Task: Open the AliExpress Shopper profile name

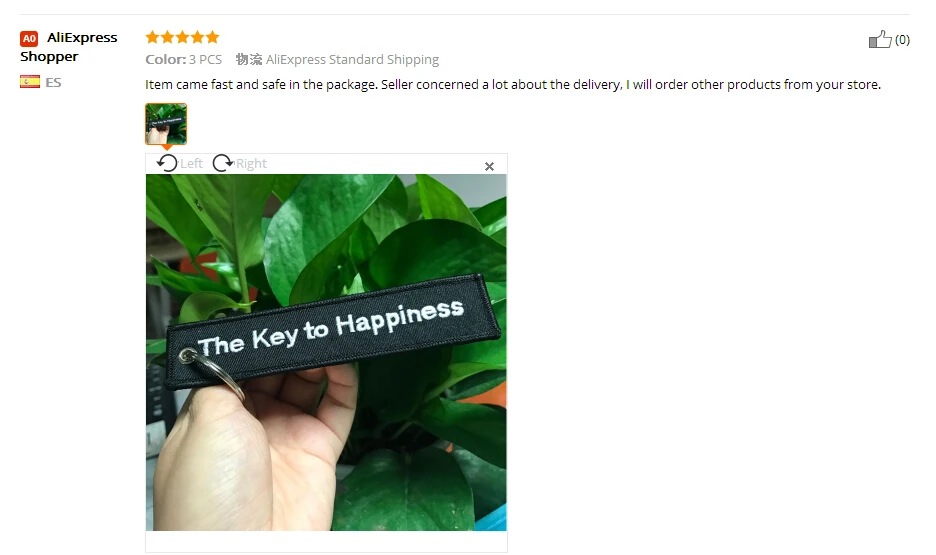Action: pos(69,47)
